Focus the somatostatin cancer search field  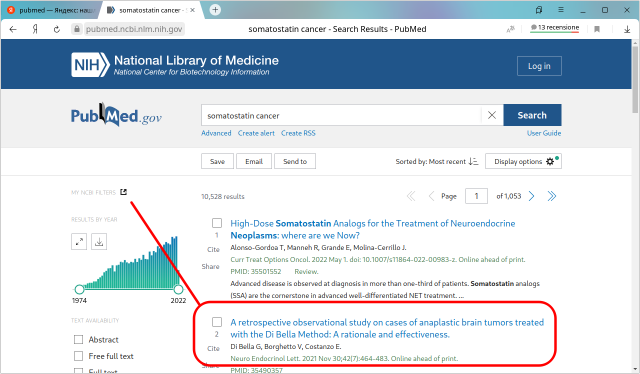point(341,116)
